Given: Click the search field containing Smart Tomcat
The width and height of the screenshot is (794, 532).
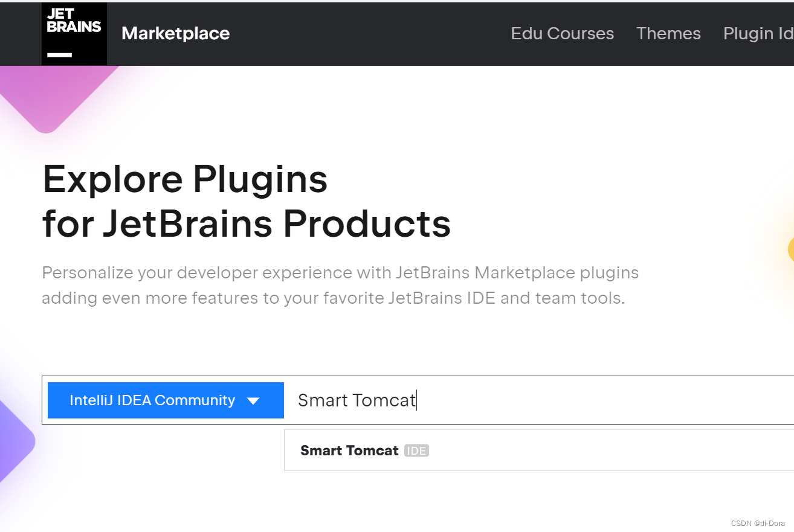Looking at the screenshot, I should click(539, 400).
